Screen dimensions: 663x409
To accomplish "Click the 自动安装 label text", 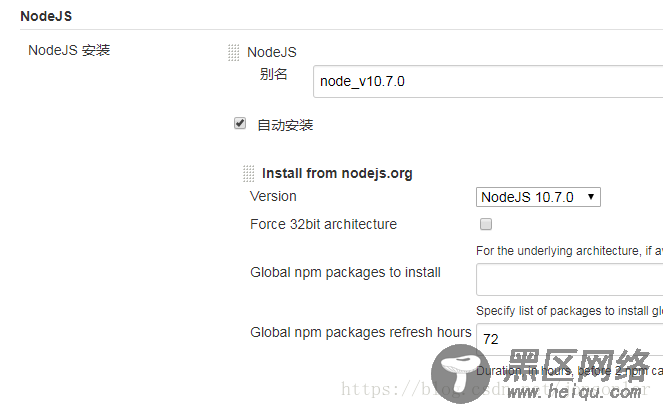I will click(x=285, y=125).
